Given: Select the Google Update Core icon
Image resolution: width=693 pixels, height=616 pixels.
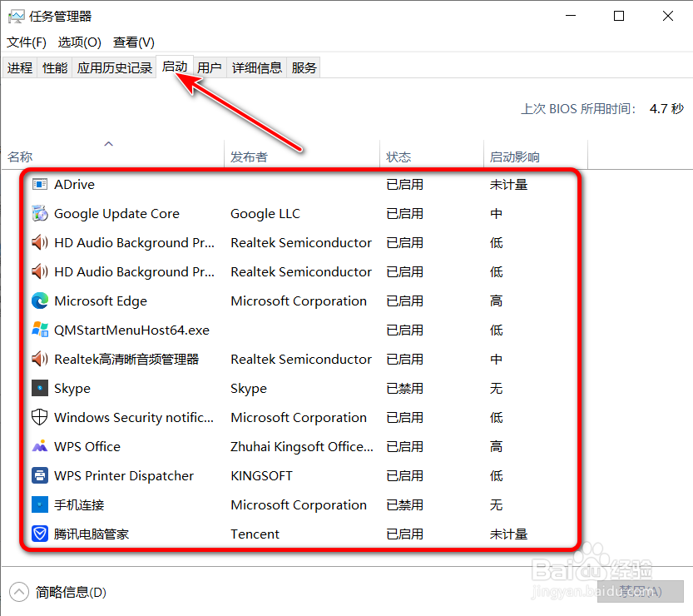Looking at the screenshot, I should pyautogui.click(x=39, y=213).
